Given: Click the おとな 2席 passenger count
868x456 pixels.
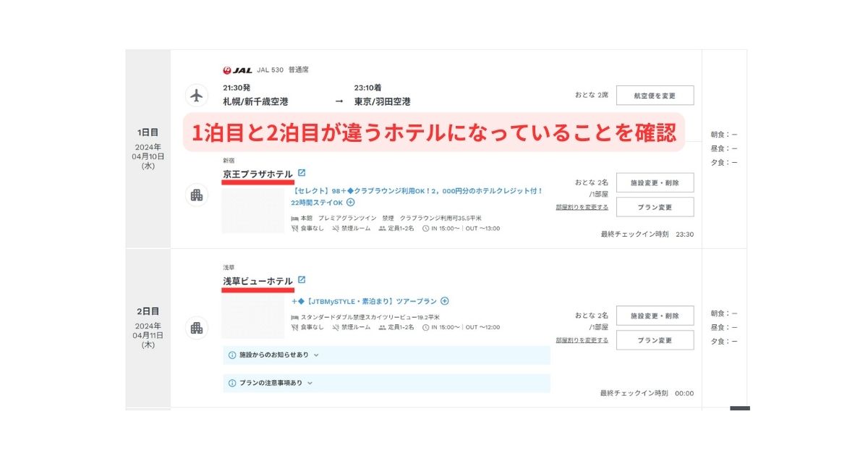Looking at the screenshot, I should [x=592, y=96].
